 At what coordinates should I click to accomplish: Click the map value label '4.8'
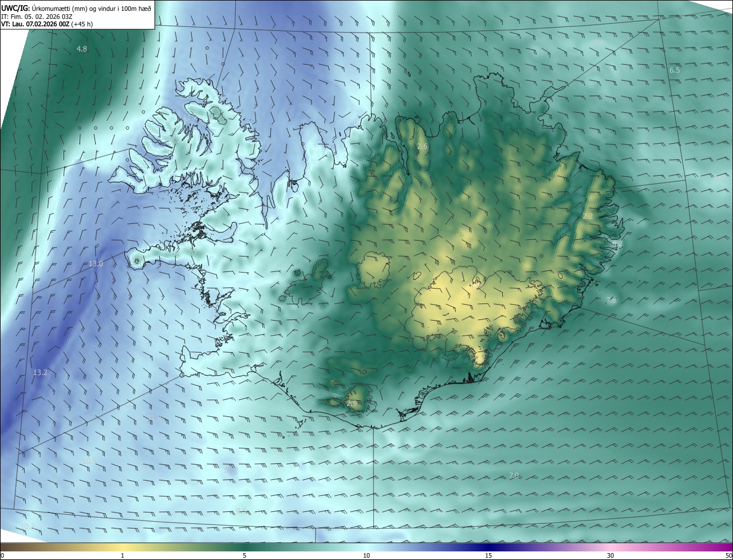pyautogui.click(x=82, y=49)
